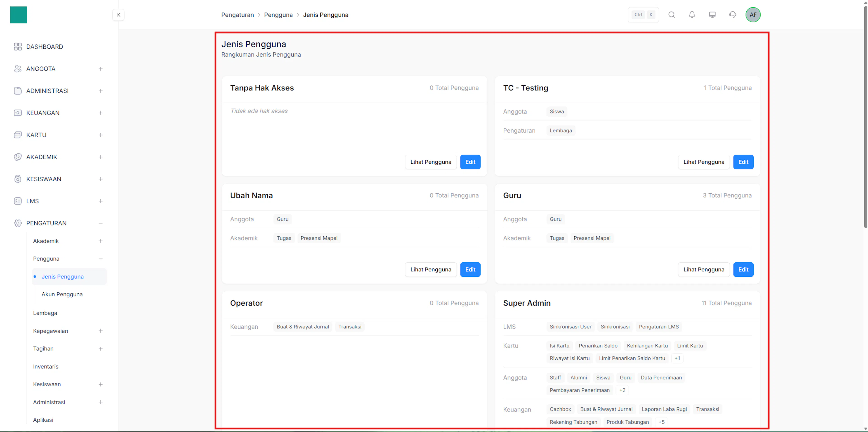
Task: Click the LMS icon
Action: pos(18,201)
